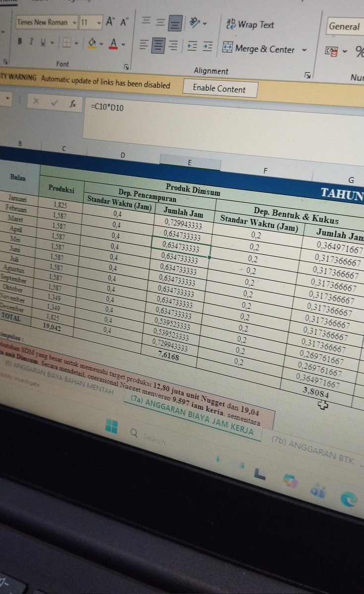The width and height of the screenshot is (364, 594).
Task: Click Cancel (X) in formula bar
Action: tap(36, 101)
